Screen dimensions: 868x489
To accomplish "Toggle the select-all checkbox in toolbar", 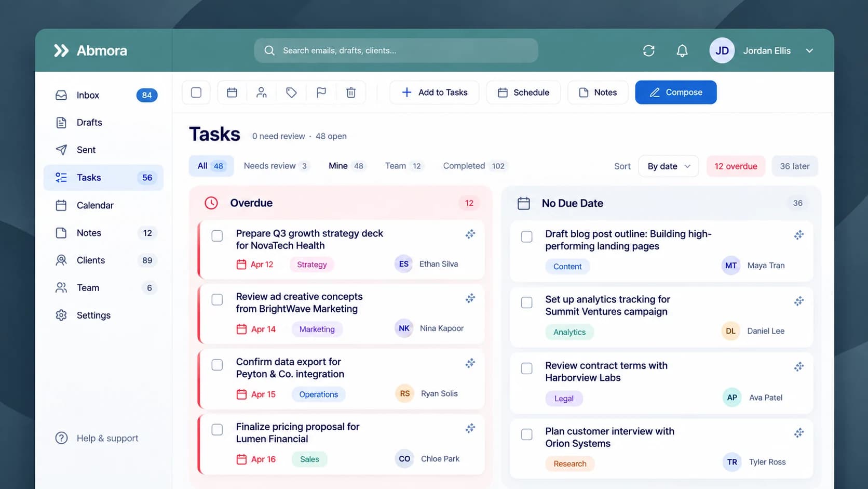I will coord(196,92).
